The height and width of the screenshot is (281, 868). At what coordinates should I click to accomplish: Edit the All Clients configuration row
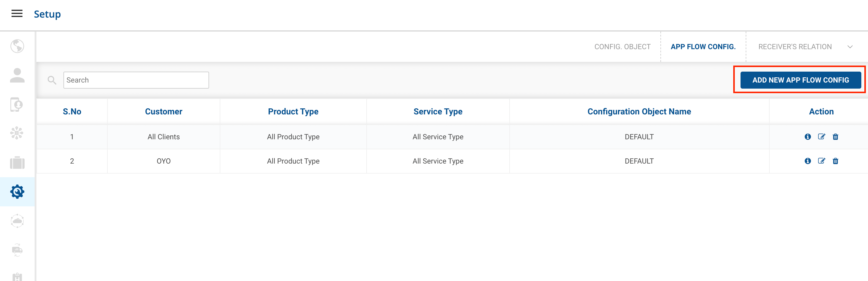822,137
